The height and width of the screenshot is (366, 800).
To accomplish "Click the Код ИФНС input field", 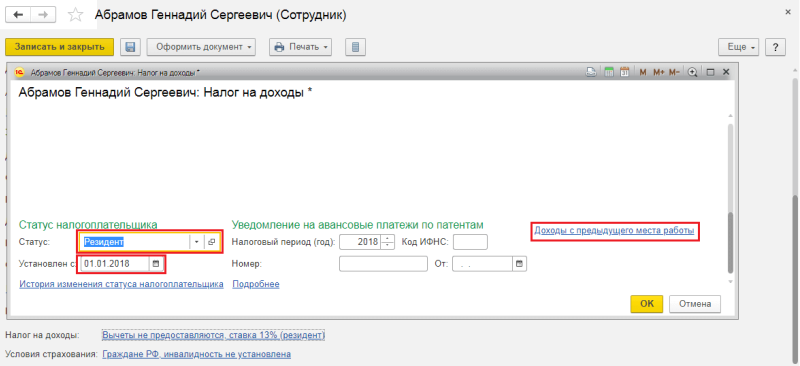I will click(x=470, y=242).
